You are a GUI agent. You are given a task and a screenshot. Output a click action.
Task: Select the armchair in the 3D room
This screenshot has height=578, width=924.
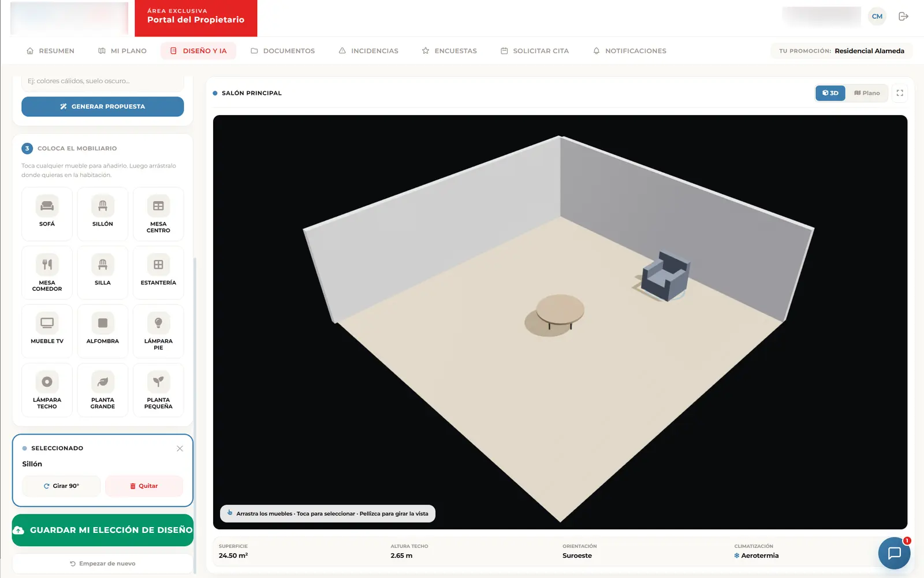(x=666, y=276)
